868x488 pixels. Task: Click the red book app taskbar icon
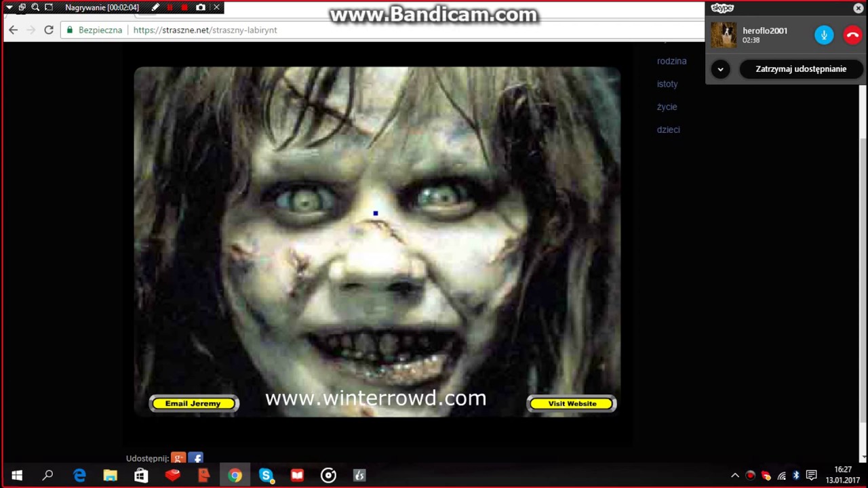tap(297, 476)
